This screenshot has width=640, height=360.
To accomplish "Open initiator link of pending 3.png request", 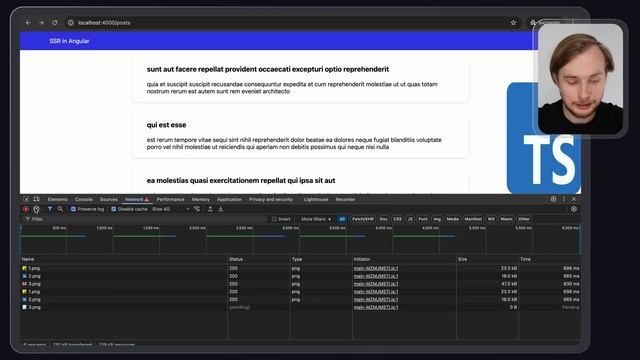I will click(376, 307).
